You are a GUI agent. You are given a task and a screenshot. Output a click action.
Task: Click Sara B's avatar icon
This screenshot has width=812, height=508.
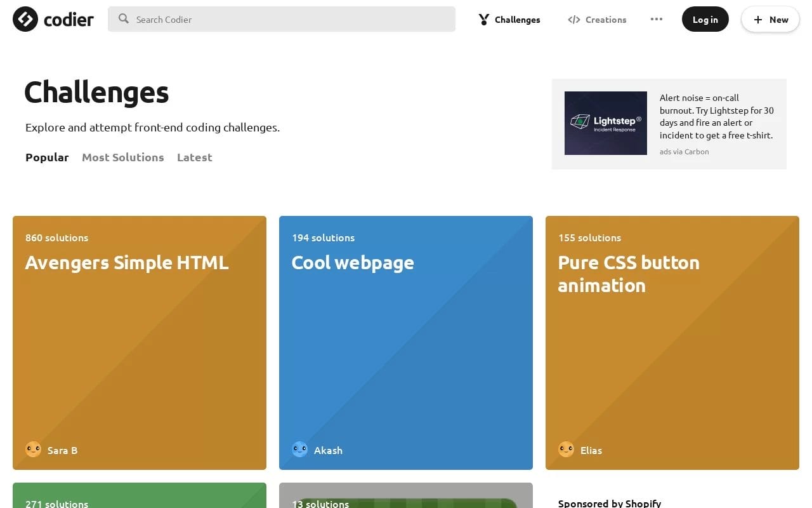[x=33, y=450]
